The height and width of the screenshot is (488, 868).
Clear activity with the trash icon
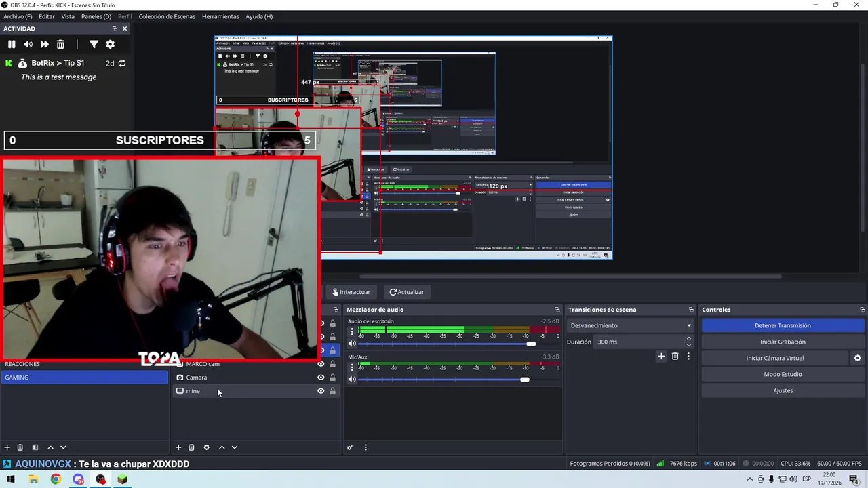[60, 44]
